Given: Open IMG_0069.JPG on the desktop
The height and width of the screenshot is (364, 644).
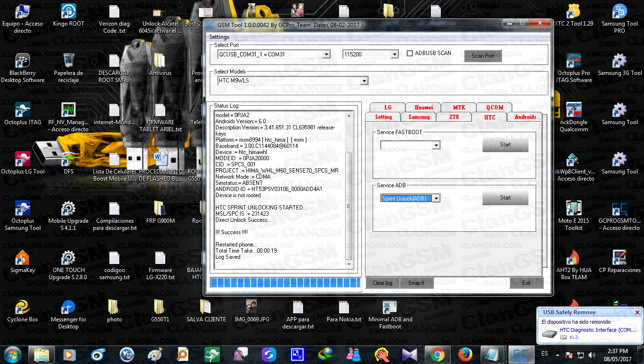Looking at the screenshot, I should [251, 311].
